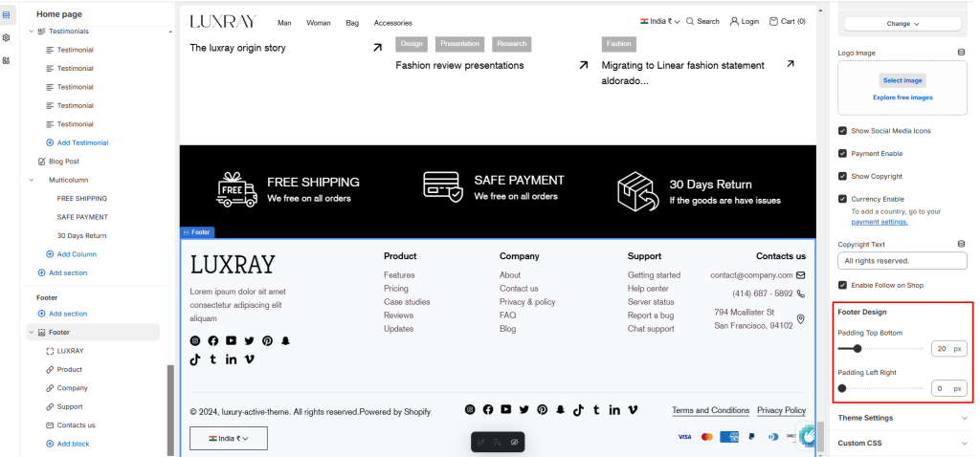Expand the Custom CSS accordion
This screenshot has height=457, width=980.
pos(902,444)
